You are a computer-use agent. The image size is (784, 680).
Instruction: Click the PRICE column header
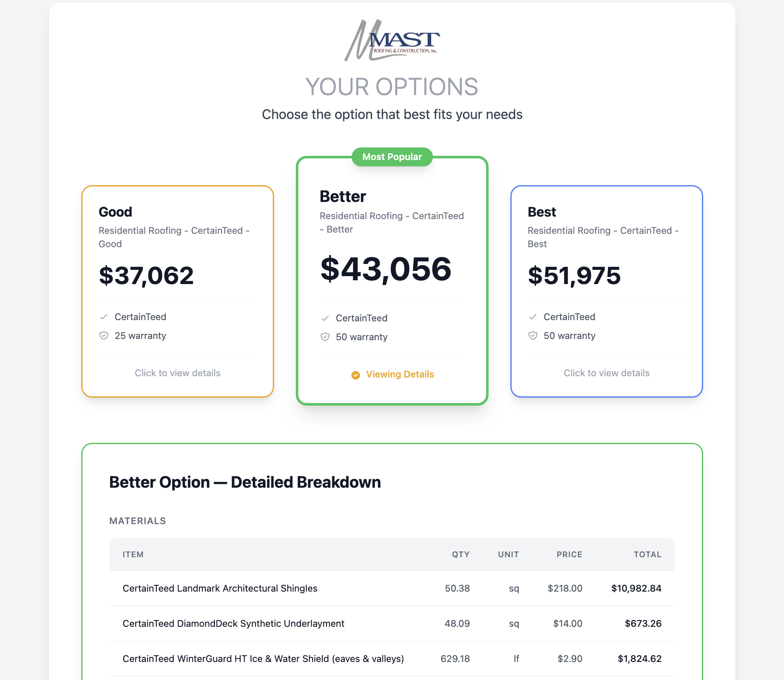[569, 554]
